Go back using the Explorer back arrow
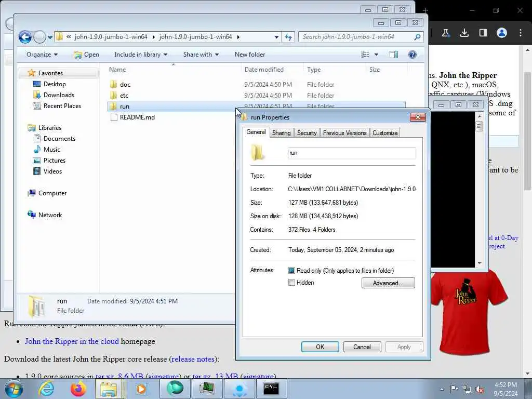The height and width of the screenshot is (399, 532). 25,37
